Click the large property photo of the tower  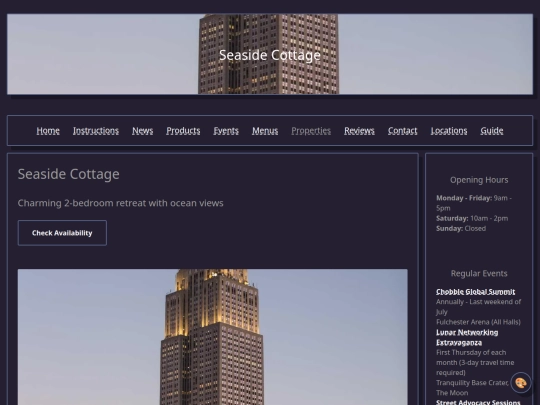(212, 337)
